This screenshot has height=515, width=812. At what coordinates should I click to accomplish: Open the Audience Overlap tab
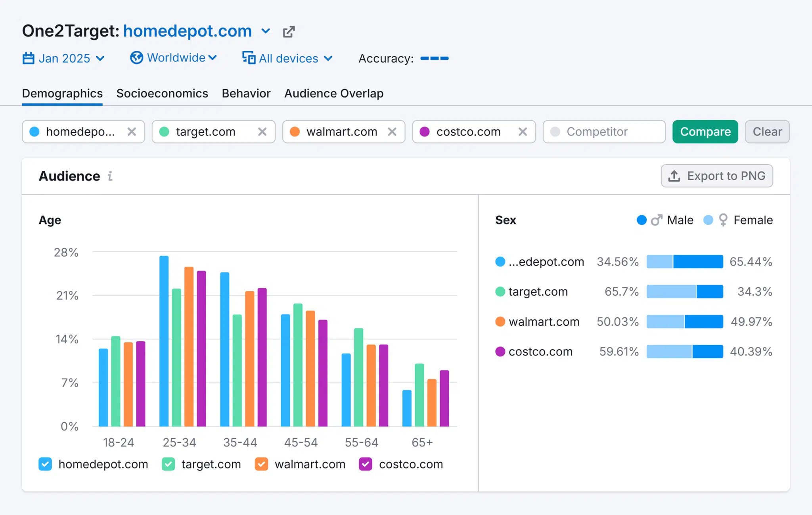tap(333, 93)
